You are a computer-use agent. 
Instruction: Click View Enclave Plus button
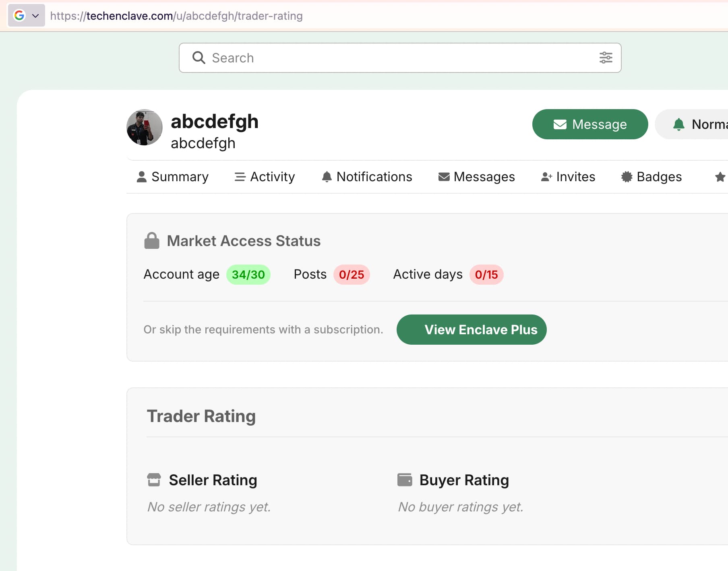472,329
